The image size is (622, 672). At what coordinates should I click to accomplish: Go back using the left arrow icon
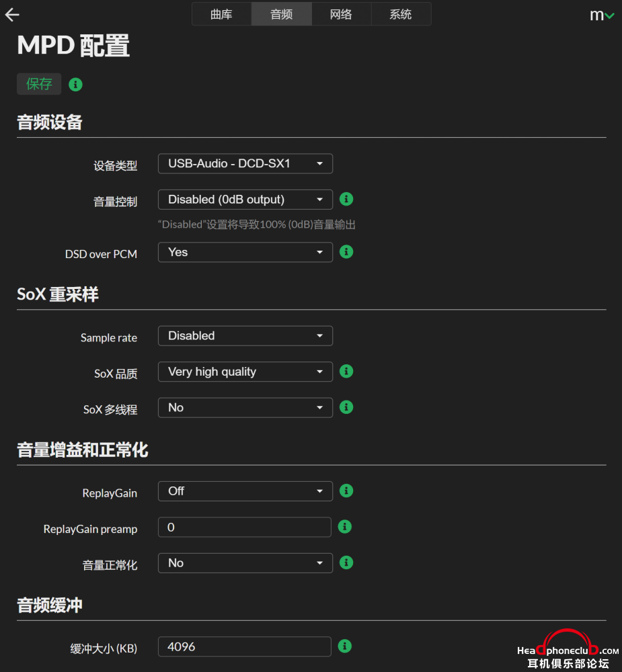coord(12,15)
